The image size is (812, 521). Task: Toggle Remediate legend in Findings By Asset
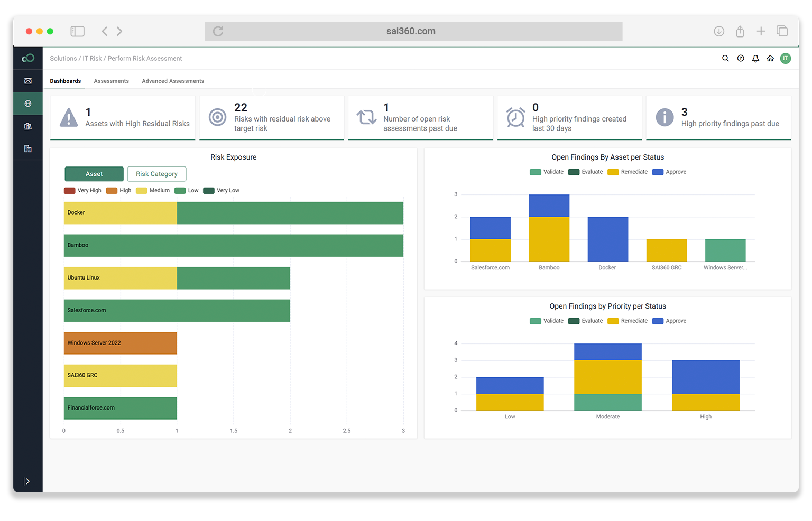click(x=628, y=172)
